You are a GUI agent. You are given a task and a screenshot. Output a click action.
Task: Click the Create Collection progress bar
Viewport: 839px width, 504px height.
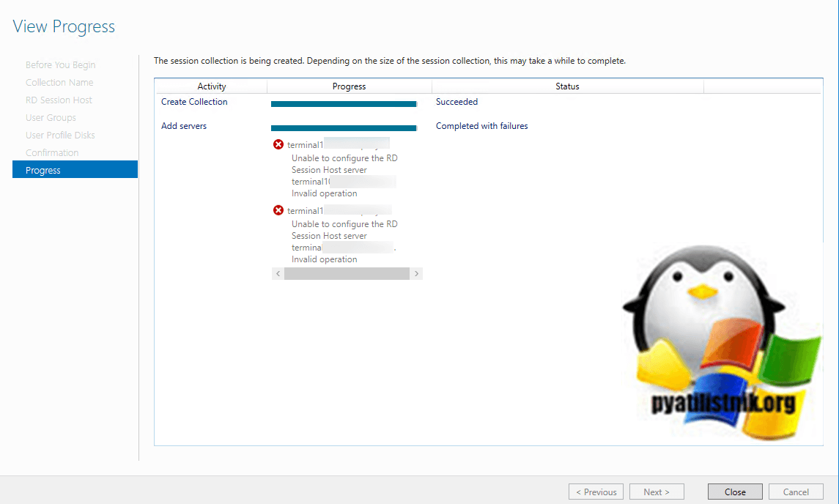coord(344,103)
